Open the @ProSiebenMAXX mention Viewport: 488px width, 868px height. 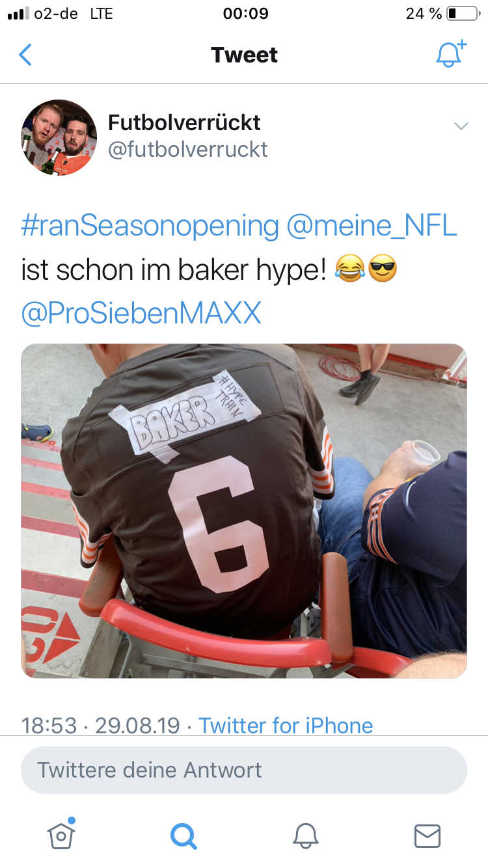(141, 314)
